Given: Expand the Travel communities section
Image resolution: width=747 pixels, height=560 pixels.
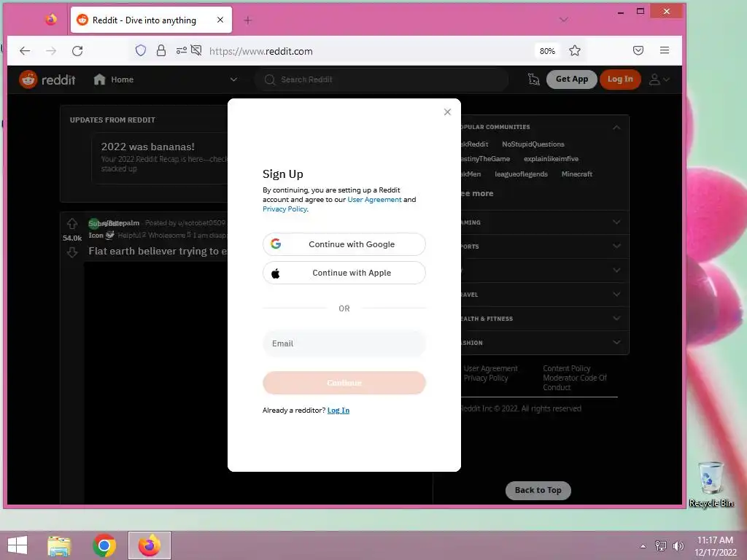Looking at the screenshot, I should pyautogui.click(x=616, y=295).
